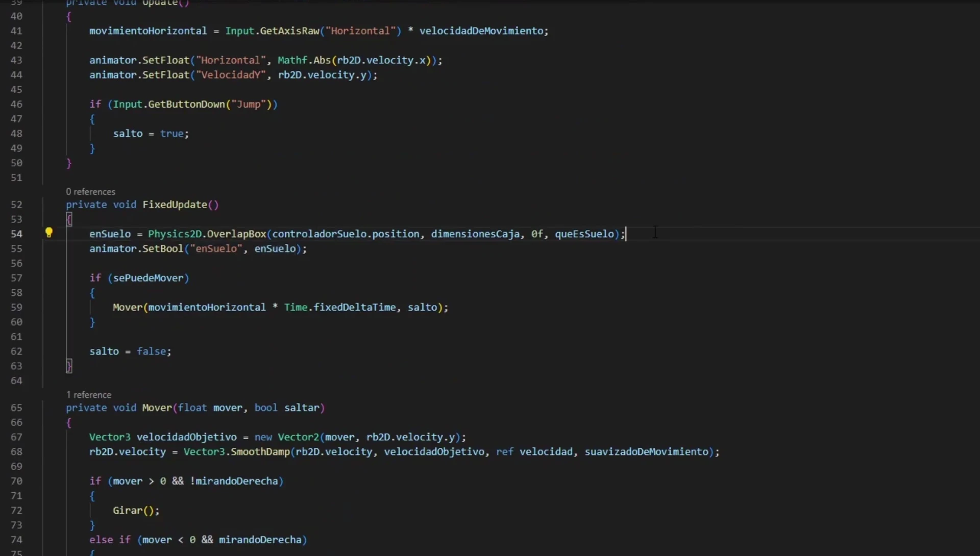Image resolution: width=980 pixels, height=556 pixels.
Task: Click 'suavizadoDeMovimiento' on line 68
Action: click(x=646, y=452)
